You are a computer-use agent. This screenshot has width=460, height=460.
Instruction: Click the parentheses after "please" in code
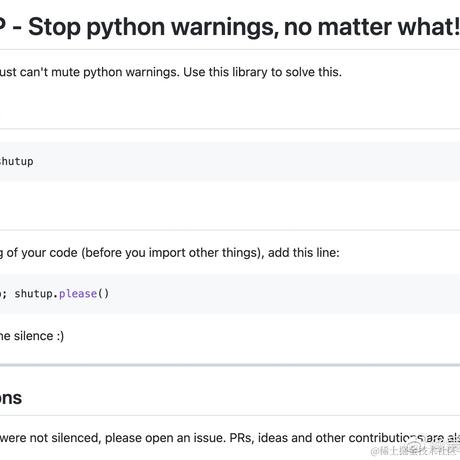pyautogui.click(x=103, y=294)
